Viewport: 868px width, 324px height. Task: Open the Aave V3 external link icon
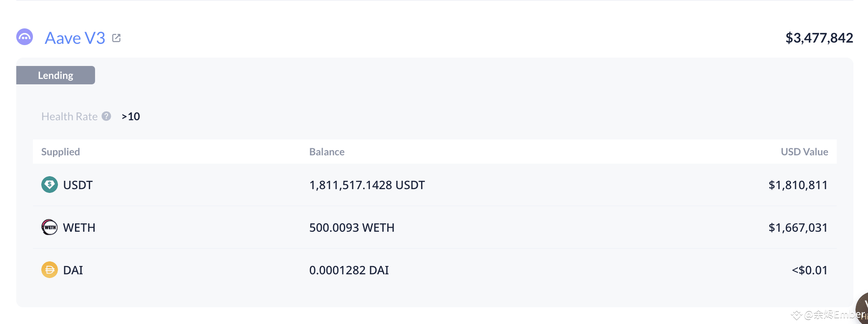(116, 38)
